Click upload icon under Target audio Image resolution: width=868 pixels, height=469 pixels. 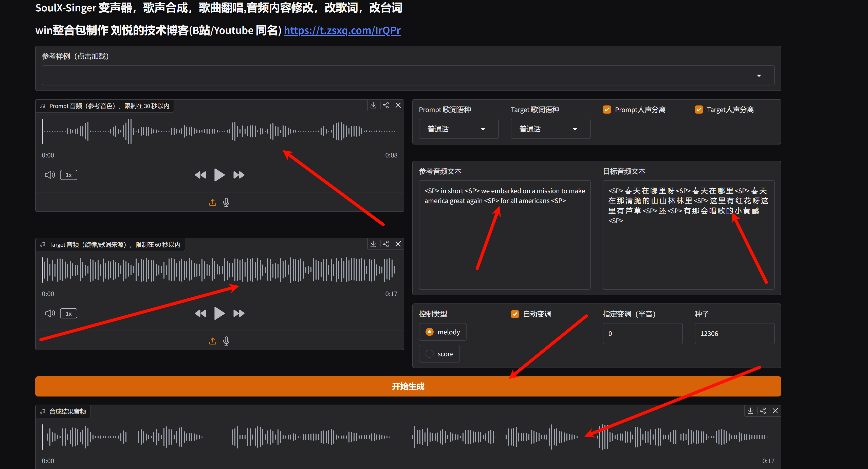tap(212, 341)
